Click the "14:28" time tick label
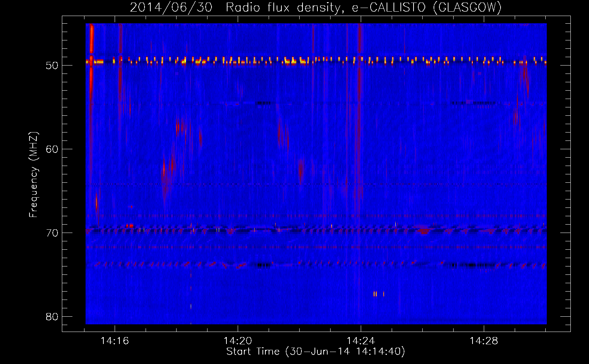Image resolution: width=589 pixels, height=364 pixels. [x=484, y=341]
